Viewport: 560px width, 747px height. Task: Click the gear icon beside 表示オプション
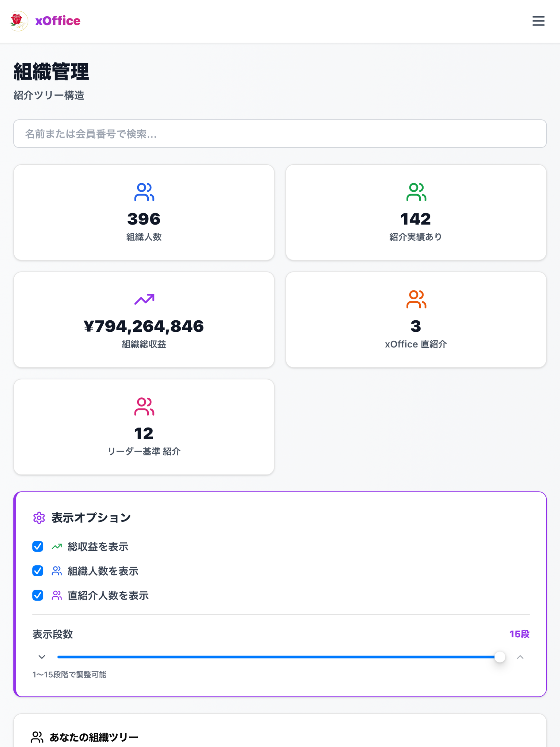(x=39, y=518)
